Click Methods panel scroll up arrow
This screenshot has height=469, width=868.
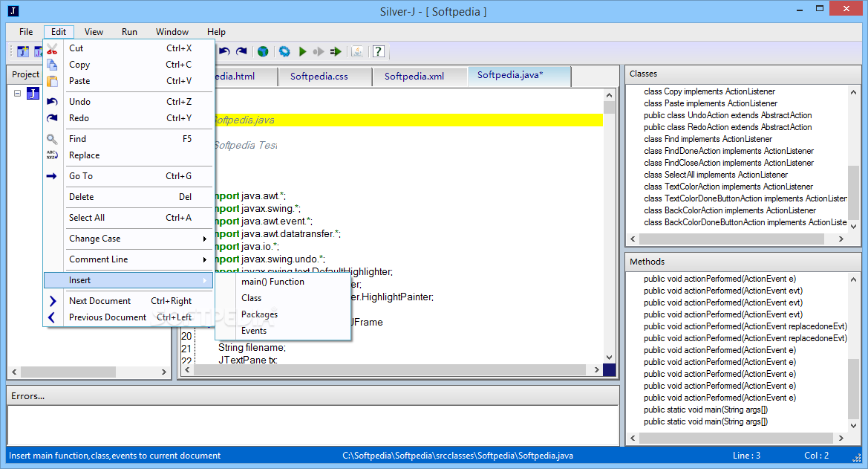(x=853, y=279)
